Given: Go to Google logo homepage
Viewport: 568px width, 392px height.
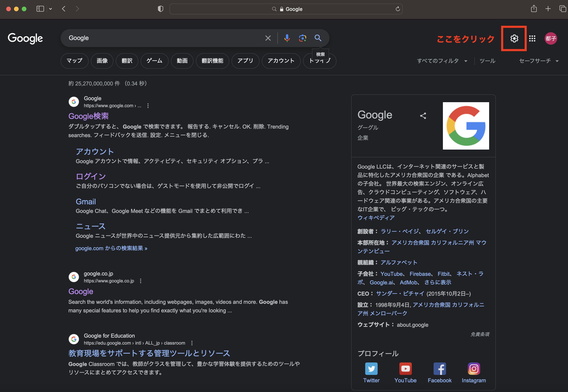Looking at the screenshot, I should pos(25,38).
